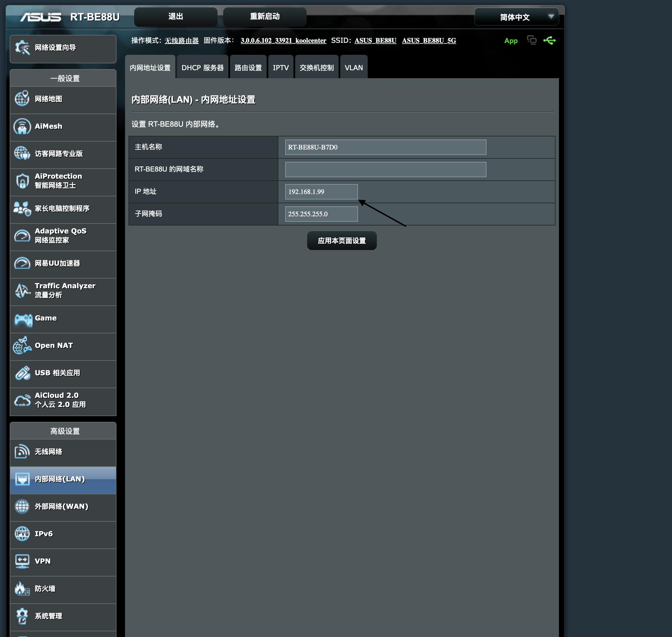Screen dimensions: 672x637
Task: Click the wireless network icon
Action: pos(22,451)
